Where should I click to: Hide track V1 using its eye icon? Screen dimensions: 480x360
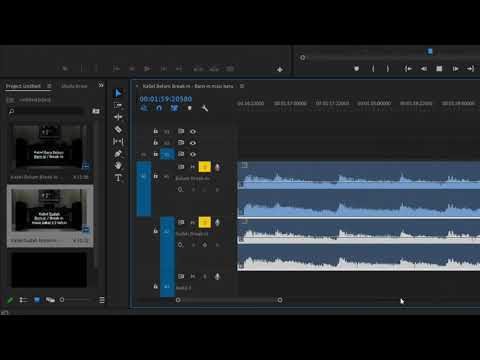tap(193, 154)
